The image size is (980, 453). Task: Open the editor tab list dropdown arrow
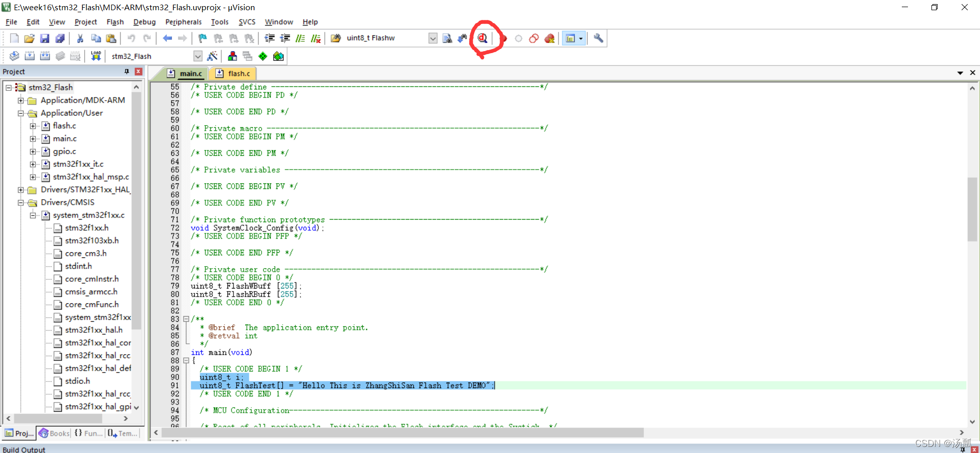point(960,73)
